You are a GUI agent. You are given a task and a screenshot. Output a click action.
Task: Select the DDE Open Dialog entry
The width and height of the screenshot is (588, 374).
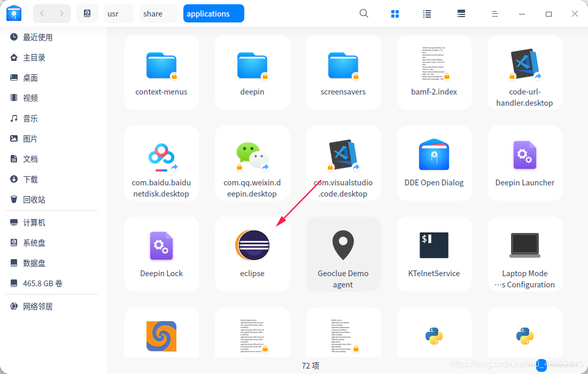click(434, 163)
